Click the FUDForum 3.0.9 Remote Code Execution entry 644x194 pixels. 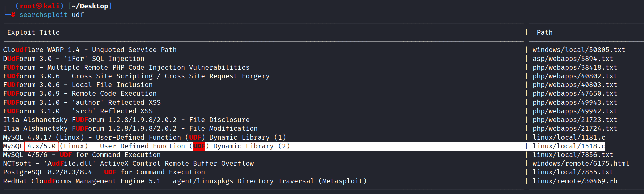80,93
